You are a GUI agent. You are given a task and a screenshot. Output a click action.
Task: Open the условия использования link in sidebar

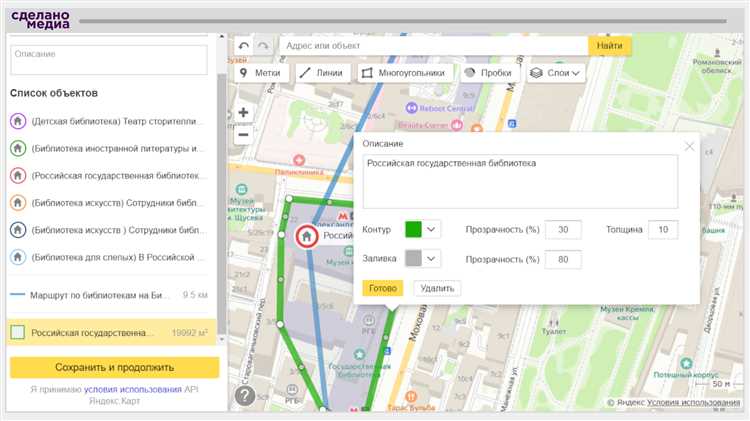coord(132,388)
